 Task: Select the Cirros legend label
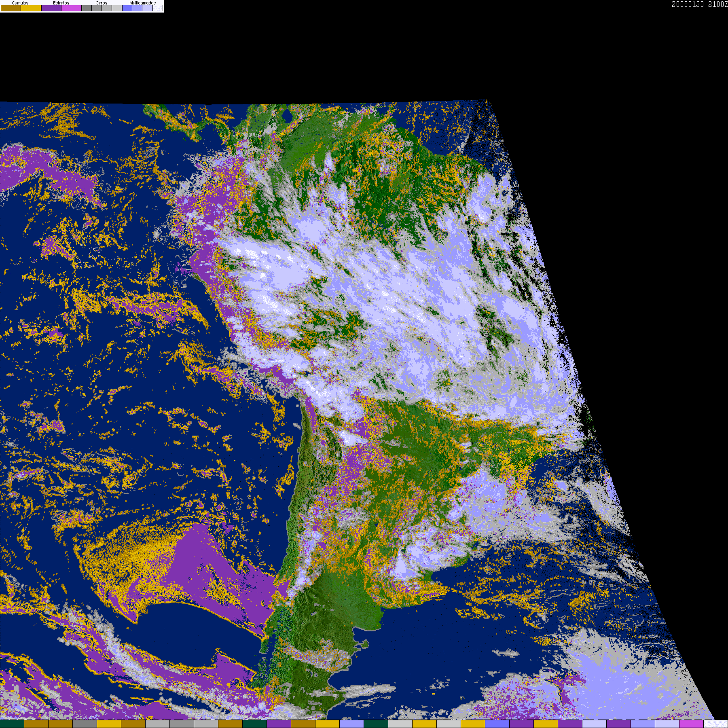pos(102,3)
